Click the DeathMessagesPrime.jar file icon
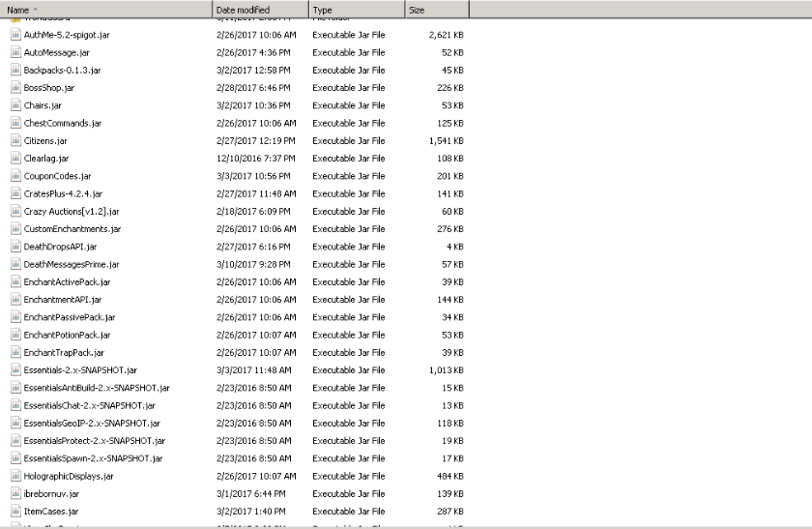This screenshot has width=812, height=529. [x=16, y=264]
